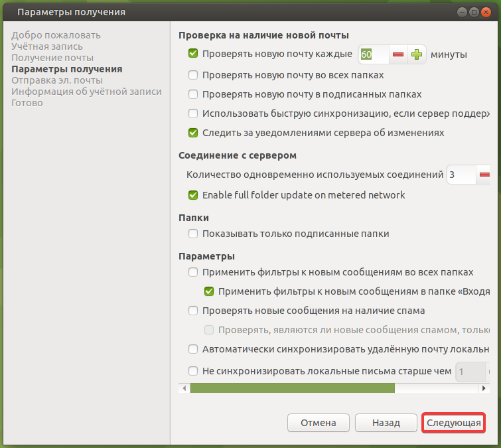Click minus icon for mail check interval
Viewport: 501px width, 448px height.
[x=398, y=54]
